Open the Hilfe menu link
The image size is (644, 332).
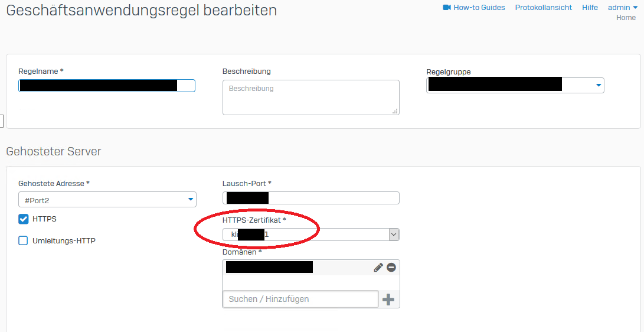(590, 8)
